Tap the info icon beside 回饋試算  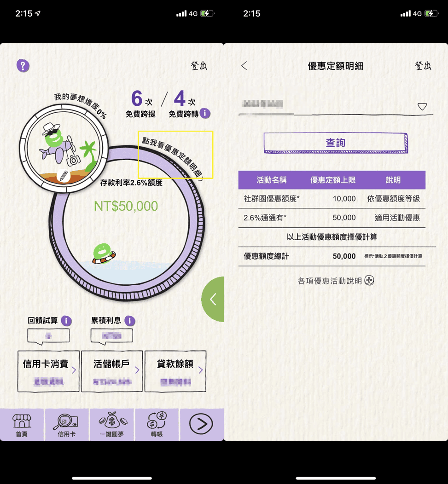tap(66, 321)
